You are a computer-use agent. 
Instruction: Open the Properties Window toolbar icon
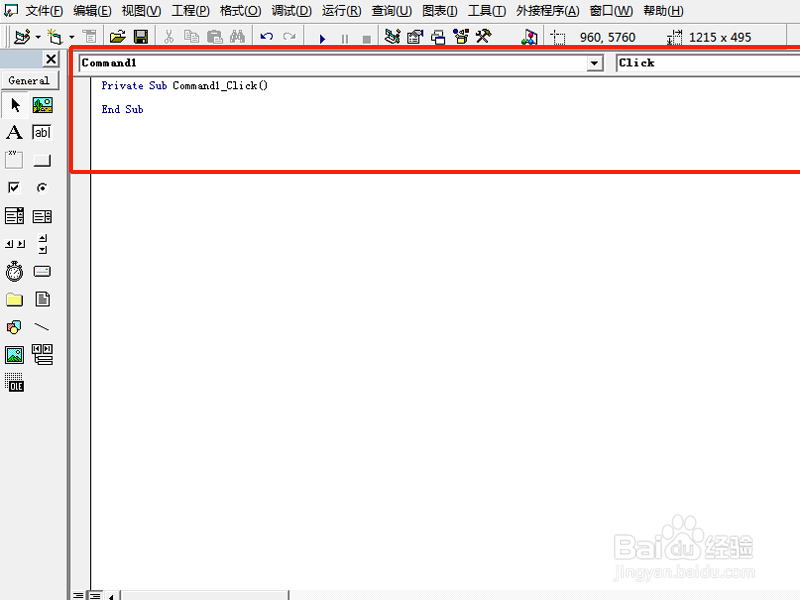point(415,37)
